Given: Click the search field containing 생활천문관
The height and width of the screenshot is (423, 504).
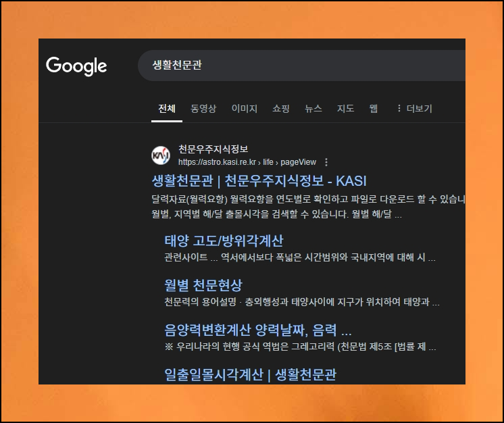Looking at the screenshot, I should coord(301,66).
